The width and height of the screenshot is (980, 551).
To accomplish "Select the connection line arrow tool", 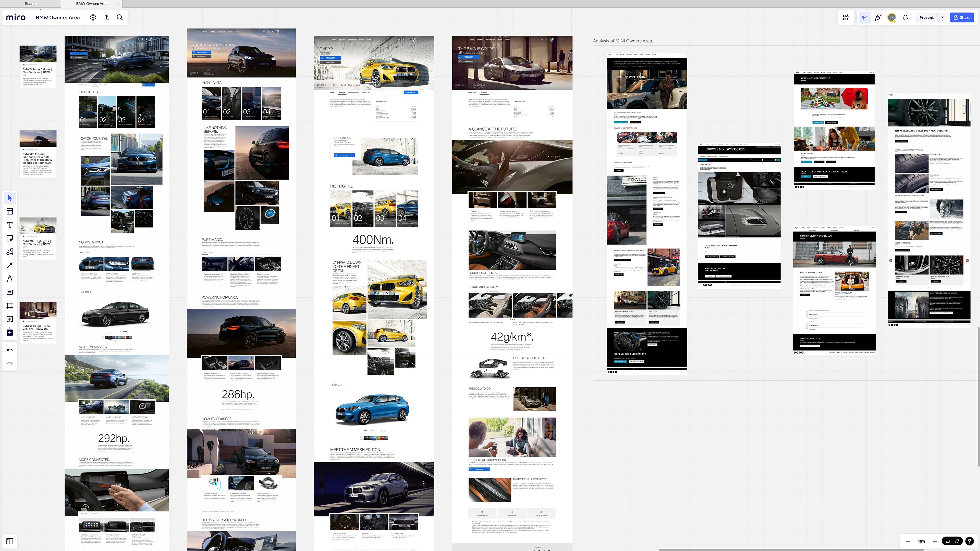I will [10, 265].
